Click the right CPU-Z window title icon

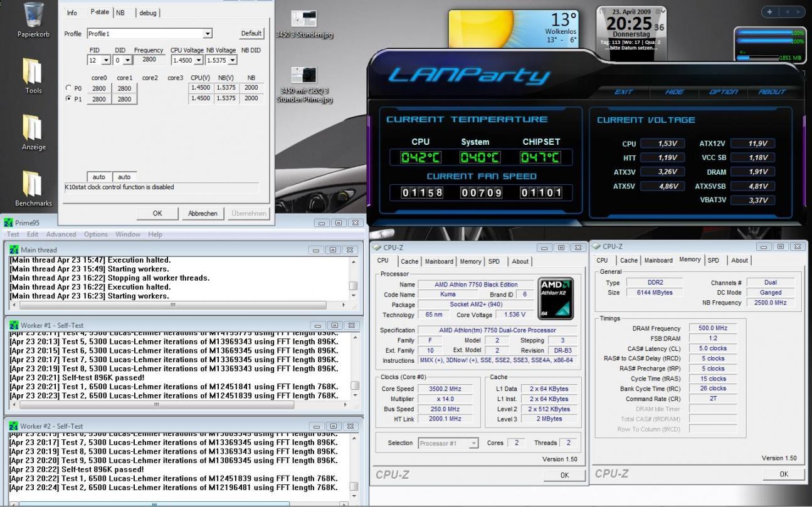[x=597, y=246]
